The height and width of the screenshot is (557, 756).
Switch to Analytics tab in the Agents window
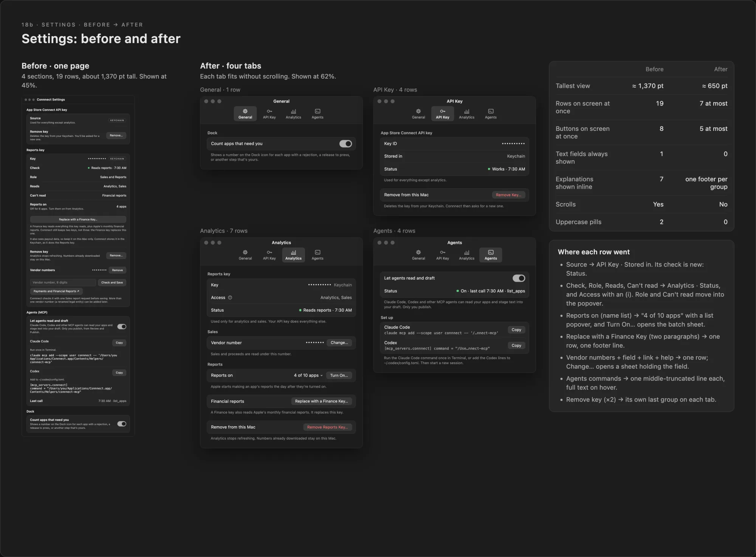point(466,255)
